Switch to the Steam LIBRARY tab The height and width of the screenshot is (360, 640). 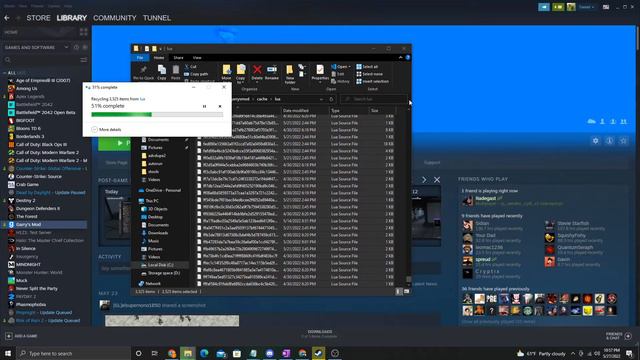pos(71,18)
